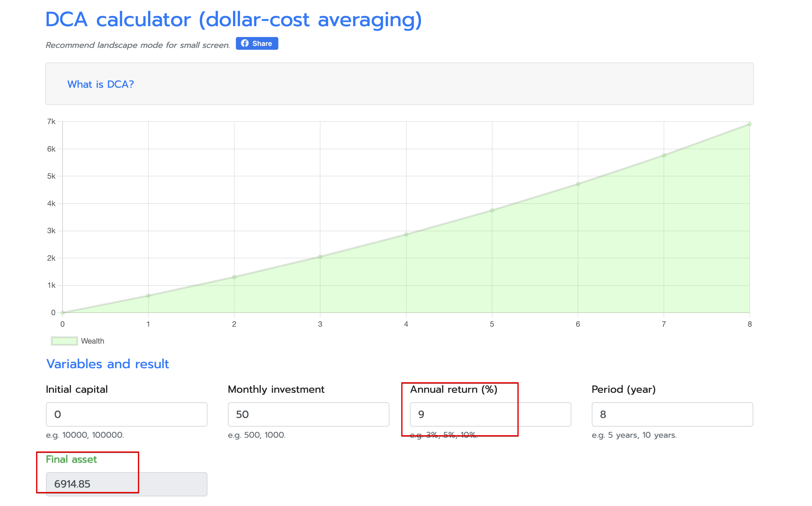Screen dimensions: 812x506
Task: Click the chart data point at year 8
Action: pos(749,124)
